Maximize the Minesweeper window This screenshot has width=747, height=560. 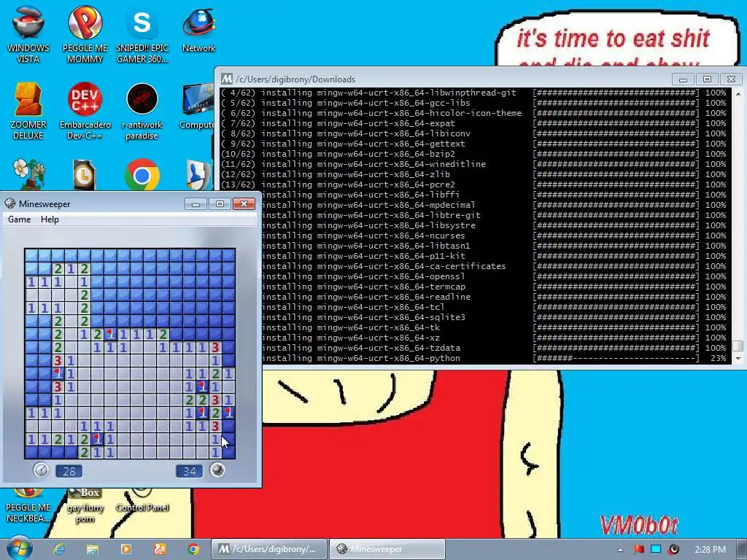220,204
